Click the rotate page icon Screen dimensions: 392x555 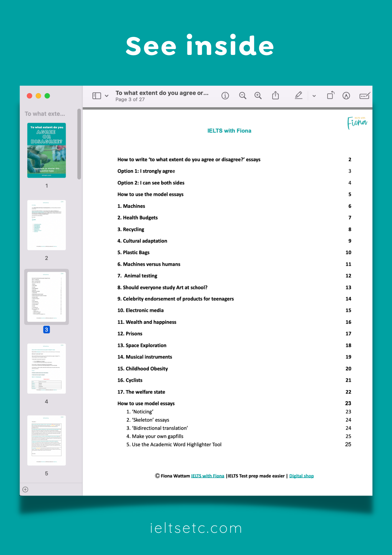(330, 95)
